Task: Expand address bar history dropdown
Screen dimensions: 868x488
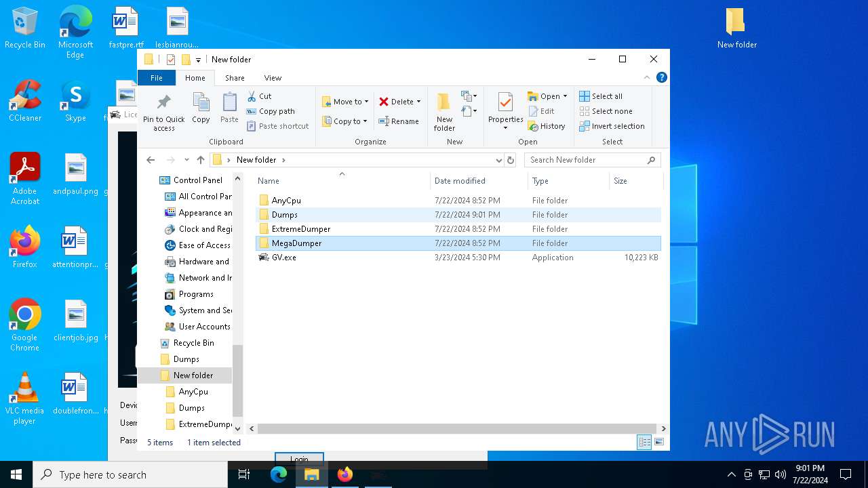Action: pyautogui.click(x=499, y=160)
